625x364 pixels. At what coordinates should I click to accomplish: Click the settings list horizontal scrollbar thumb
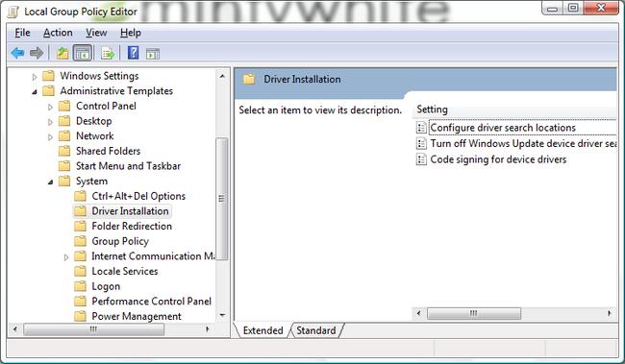[x=473, y=313]
